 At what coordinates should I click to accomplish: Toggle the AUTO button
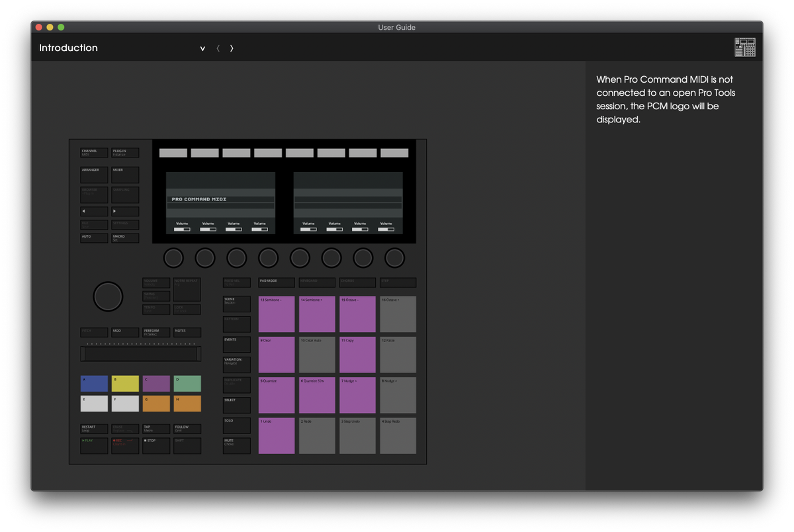point(94,238)
